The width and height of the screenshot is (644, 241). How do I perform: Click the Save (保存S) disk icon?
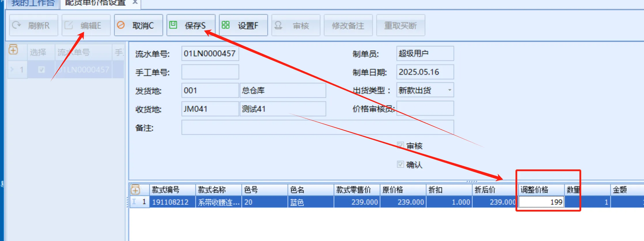(x=173, y=25)
